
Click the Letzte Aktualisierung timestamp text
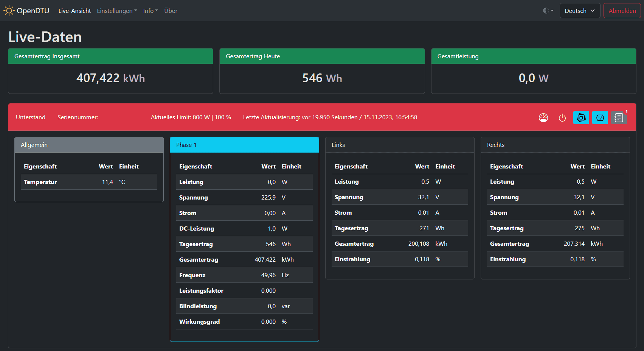point(330,117)
